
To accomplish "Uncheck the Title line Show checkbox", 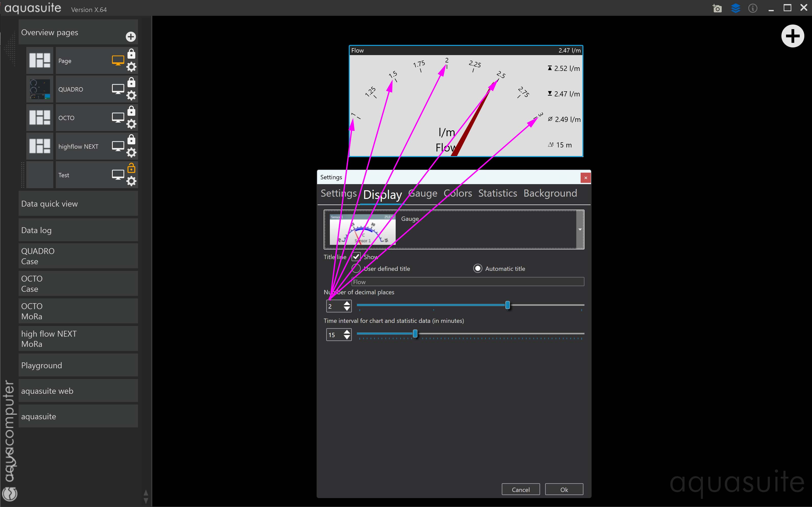I will point(356,257).
